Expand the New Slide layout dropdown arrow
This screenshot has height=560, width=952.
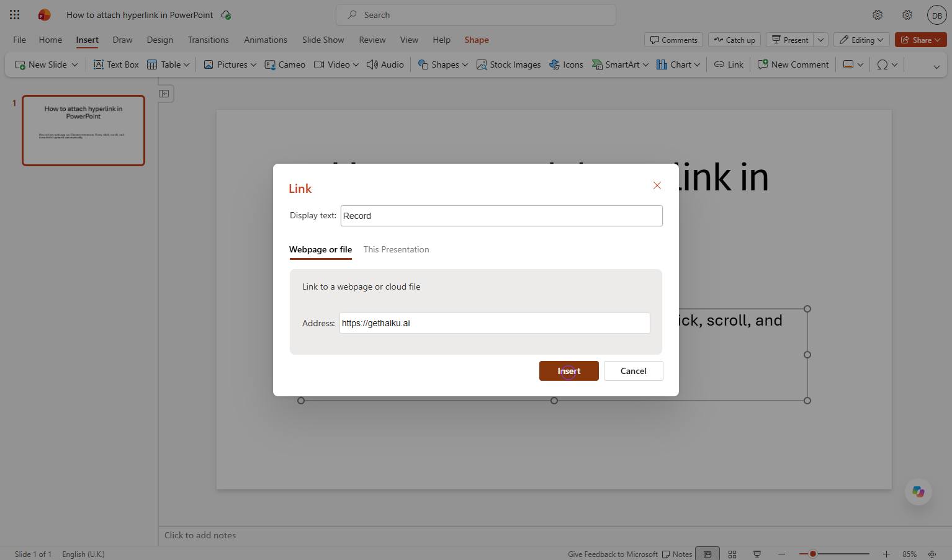[x=74, y=64]
